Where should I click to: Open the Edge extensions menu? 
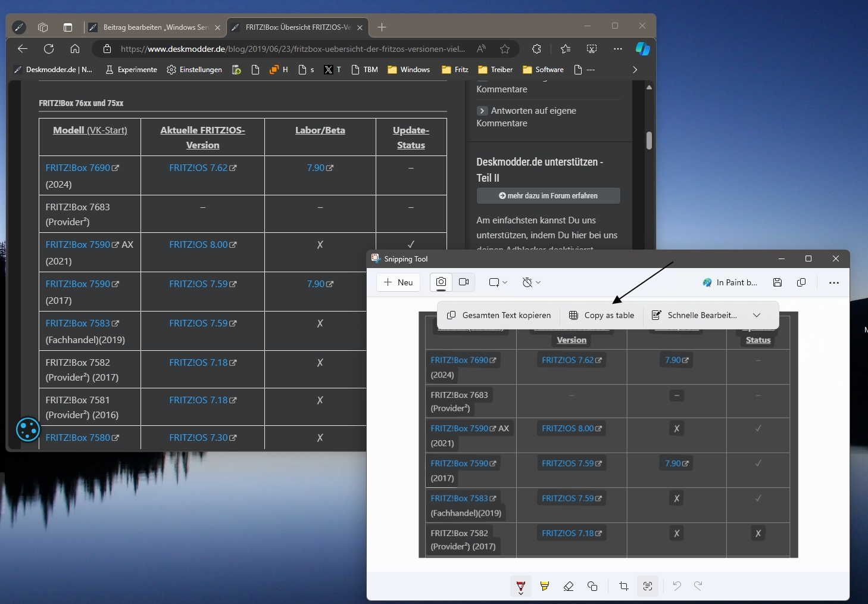536,49
